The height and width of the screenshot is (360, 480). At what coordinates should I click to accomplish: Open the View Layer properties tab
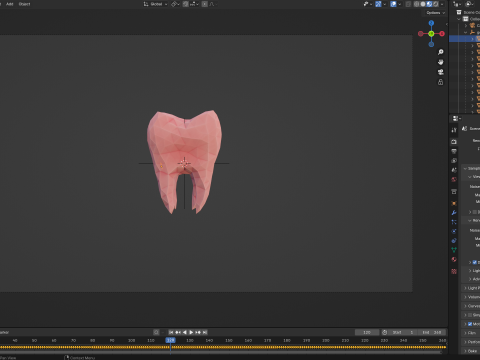tap(454, 160)
